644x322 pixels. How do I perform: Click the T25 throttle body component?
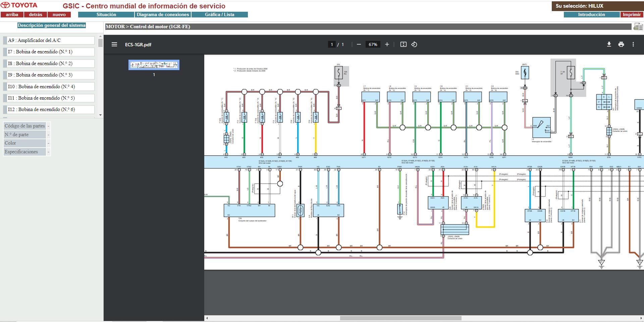click(x=249, y=211)
